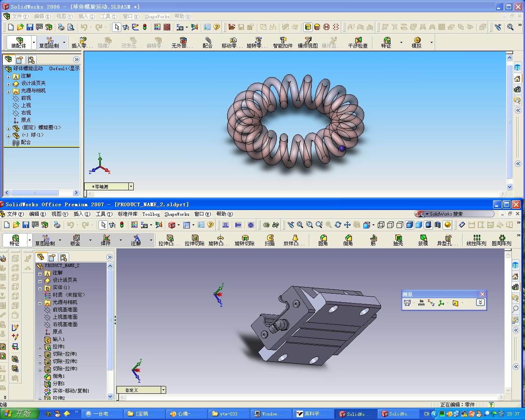This screenshot has height=420, width=525.
Task: Toggle Shaded With Edges in the 2006 window
Action: 308,27
